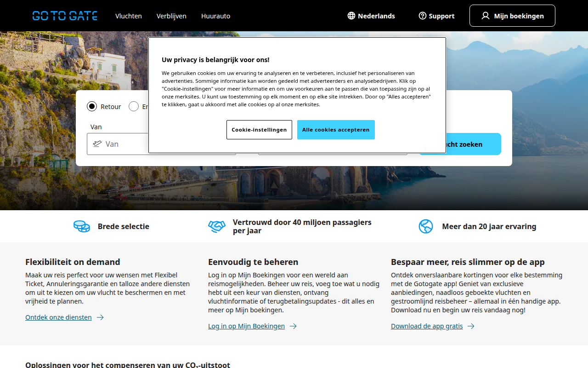Open the Ontdek onze diensten link
588x368 pixels.
click(x=58, y=317)
